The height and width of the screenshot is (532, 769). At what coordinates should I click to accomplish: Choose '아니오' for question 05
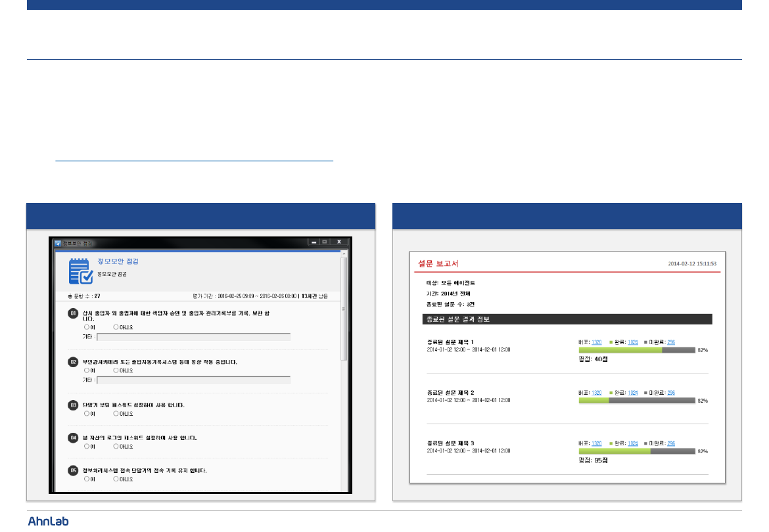pyautogui.click(x=116, y=479)
